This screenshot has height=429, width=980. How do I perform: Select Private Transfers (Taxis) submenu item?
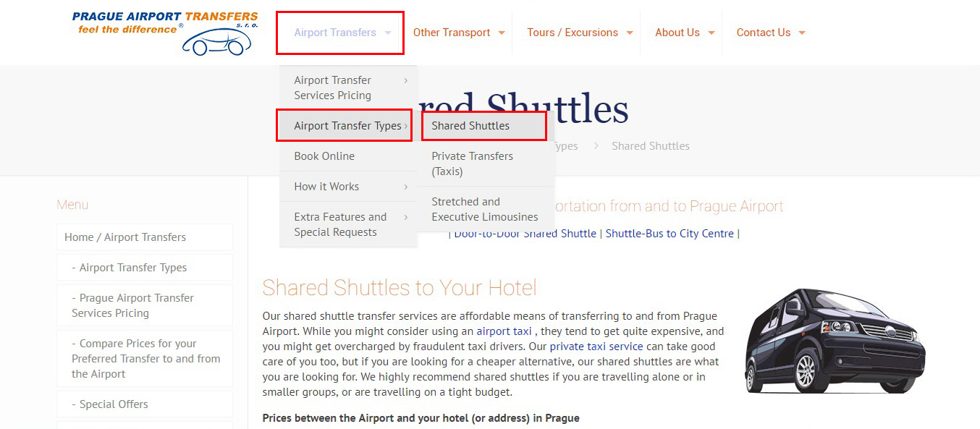click(x=486, y=163)
